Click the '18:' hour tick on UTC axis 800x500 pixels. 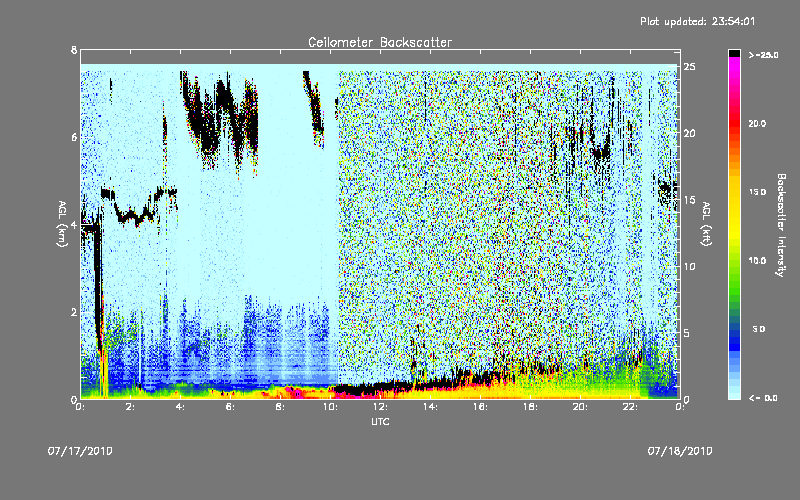530,407
